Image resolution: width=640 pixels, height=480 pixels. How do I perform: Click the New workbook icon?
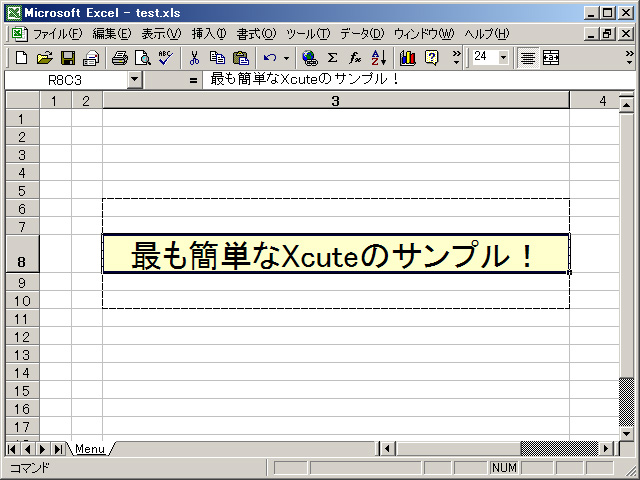click(x=21, y=58)
